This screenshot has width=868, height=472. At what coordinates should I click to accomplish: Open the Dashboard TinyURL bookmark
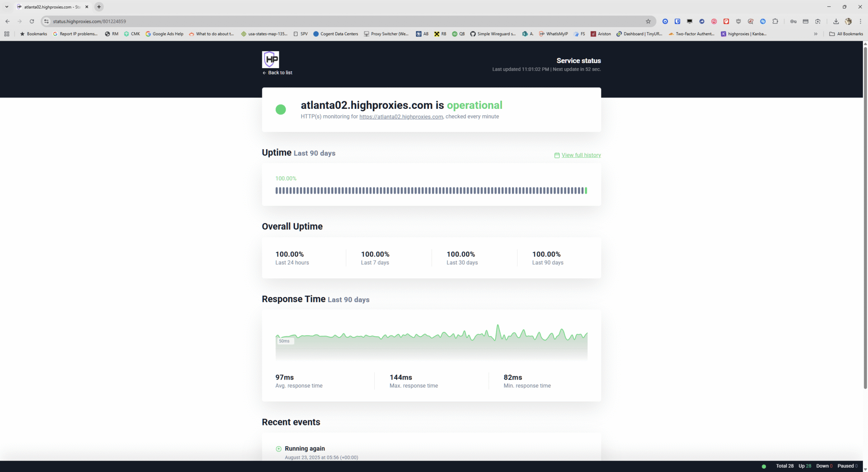(639, 34)
